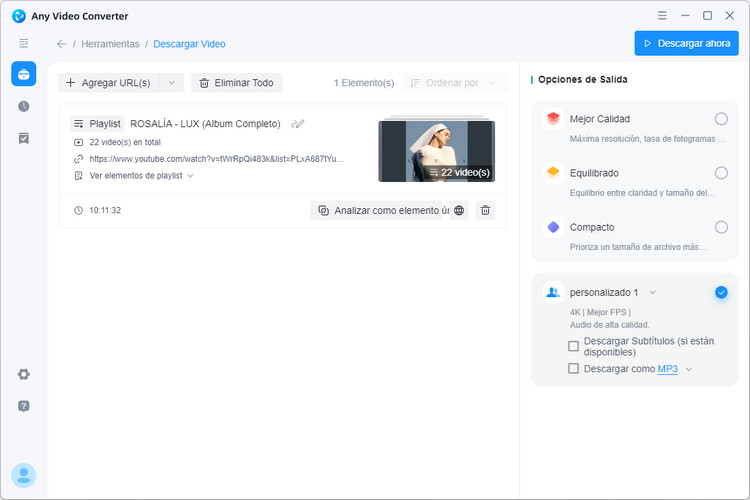This screenshot has width=750, height=500.
Task: Open the completed tasks sidebar icon
Action: [23, 138]
